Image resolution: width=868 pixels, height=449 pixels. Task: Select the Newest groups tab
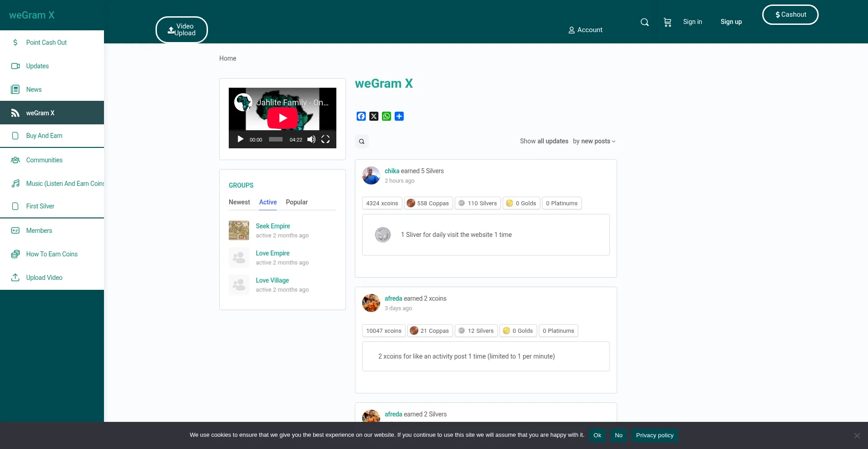click(239, 202)
